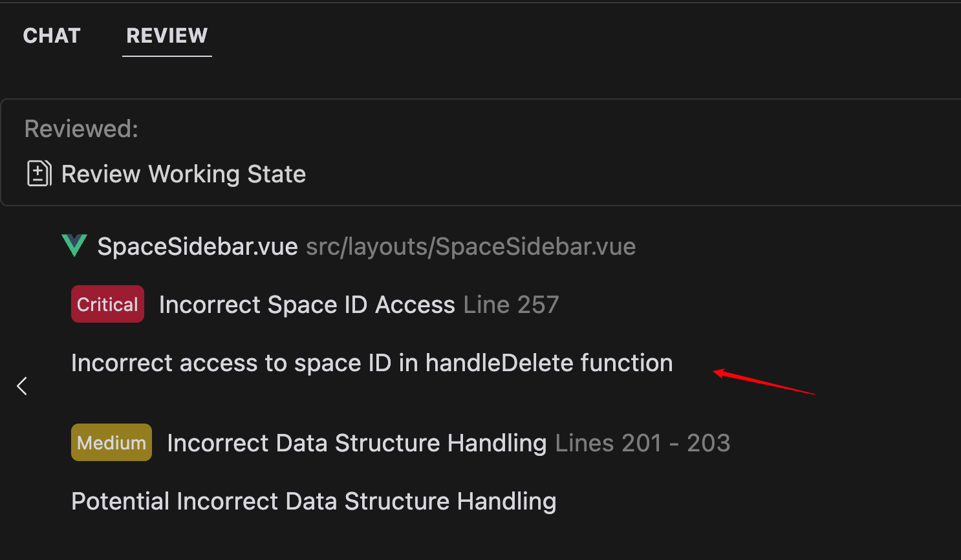Select the handleDelete issue description text
This screenshot has height=560, width=961.
(x=372, y=363)
